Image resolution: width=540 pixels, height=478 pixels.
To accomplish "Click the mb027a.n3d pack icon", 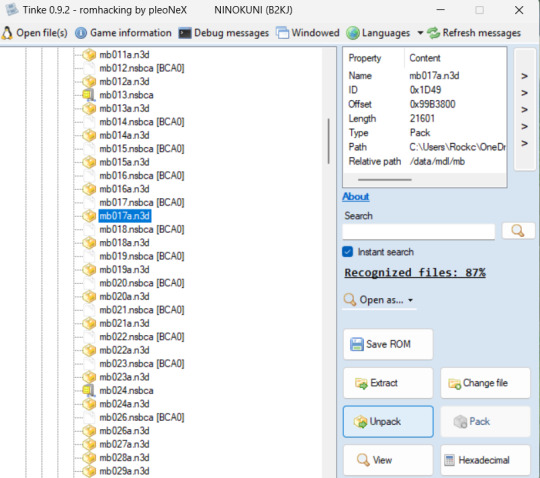I will [x=89, y=444].
